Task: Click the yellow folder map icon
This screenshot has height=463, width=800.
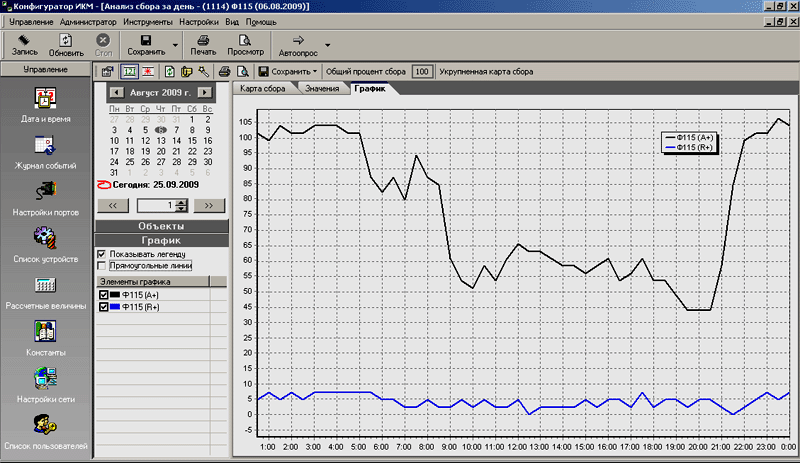Action: coord(186,72)
